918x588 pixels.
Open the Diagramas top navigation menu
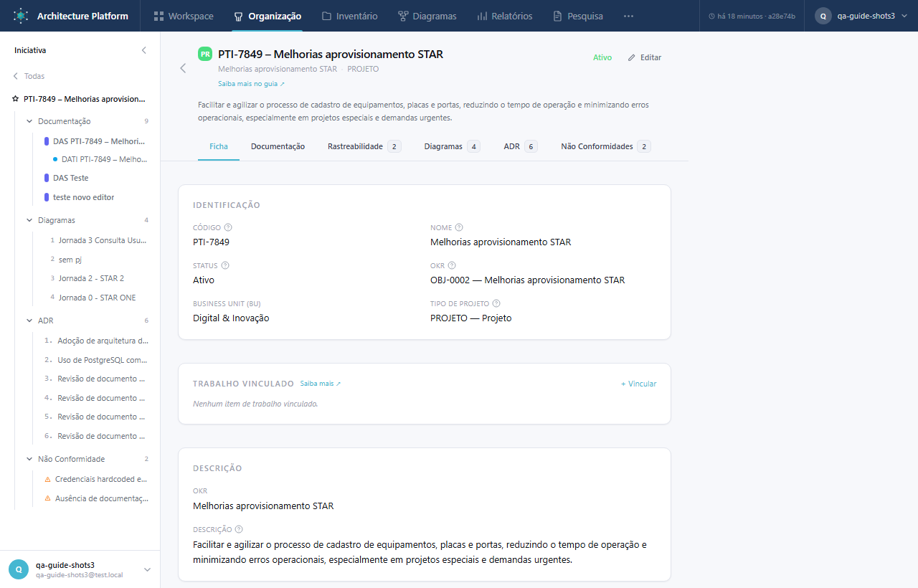coord(427,16)
